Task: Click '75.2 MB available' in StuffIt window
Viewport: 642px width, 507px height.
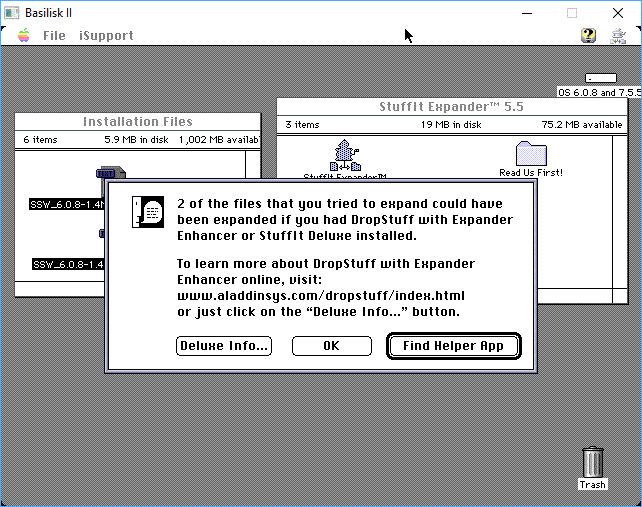Action: [582, 124]
